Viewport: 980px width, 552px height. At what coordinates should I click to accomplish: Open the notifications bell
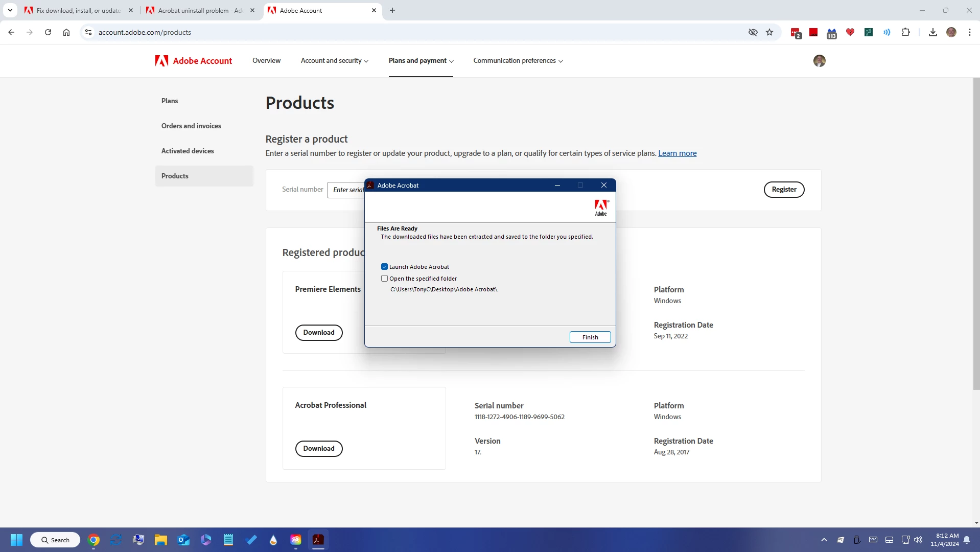967,540
